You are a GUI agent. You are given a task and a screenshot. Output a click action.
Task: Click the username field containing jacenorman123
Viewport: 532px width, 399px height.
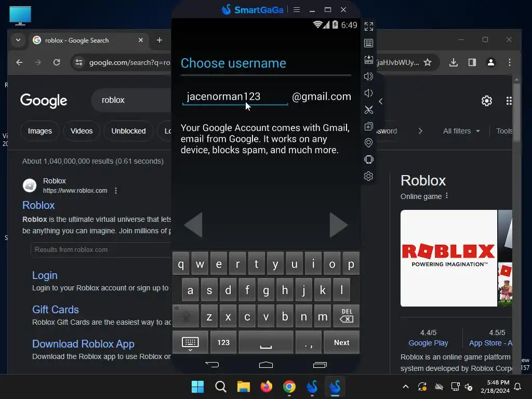click(x=235, y=97)
